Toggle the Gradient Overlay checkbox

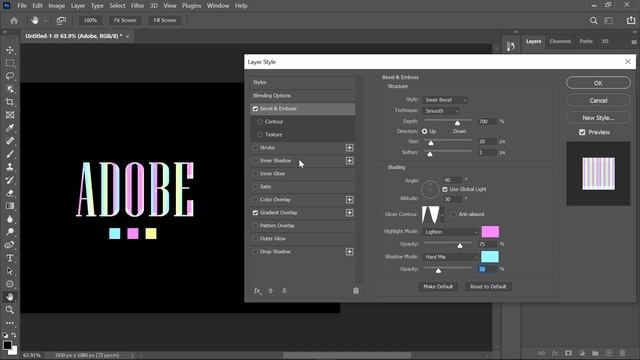pos(256,213)
